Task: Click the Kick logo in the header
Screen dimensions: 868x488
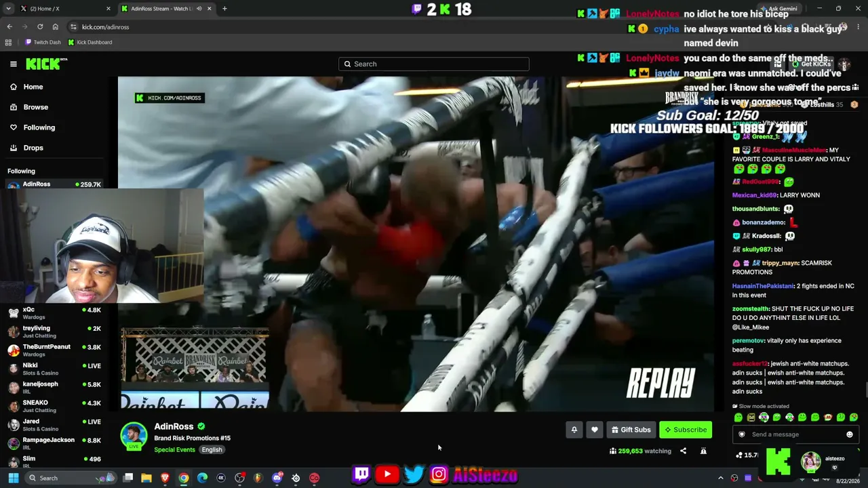Action: coord(46,64)
